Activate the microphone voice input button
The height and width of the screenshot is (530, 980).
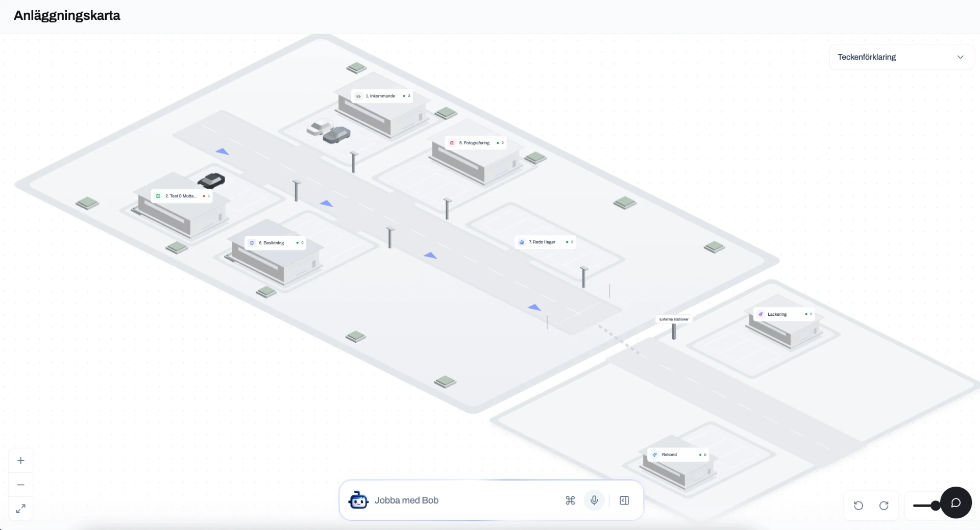(x=594, y=500)
